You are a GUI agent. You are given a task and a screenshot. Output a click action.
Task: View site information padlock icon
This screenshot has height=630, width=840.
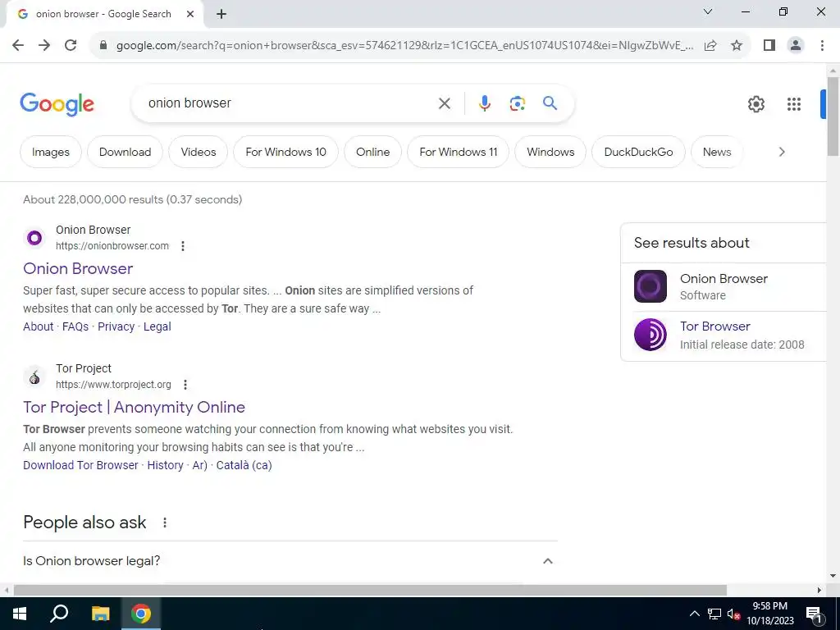pyautogui.click(x=103, y=45)
